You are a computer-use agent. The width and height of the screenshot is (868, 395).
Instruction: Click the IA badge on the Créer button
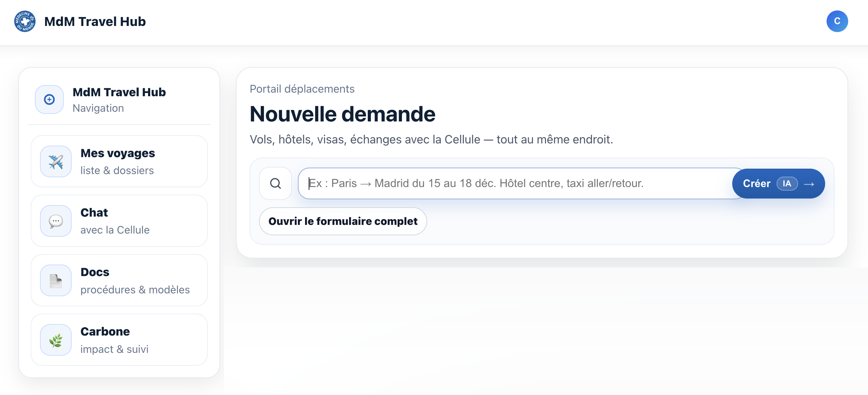pyautogui.click(x=787, y=183)
